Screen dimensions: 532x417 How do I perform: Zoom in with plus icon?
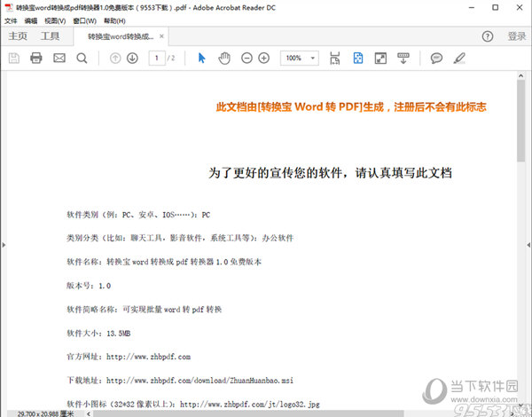coord(264,58)
